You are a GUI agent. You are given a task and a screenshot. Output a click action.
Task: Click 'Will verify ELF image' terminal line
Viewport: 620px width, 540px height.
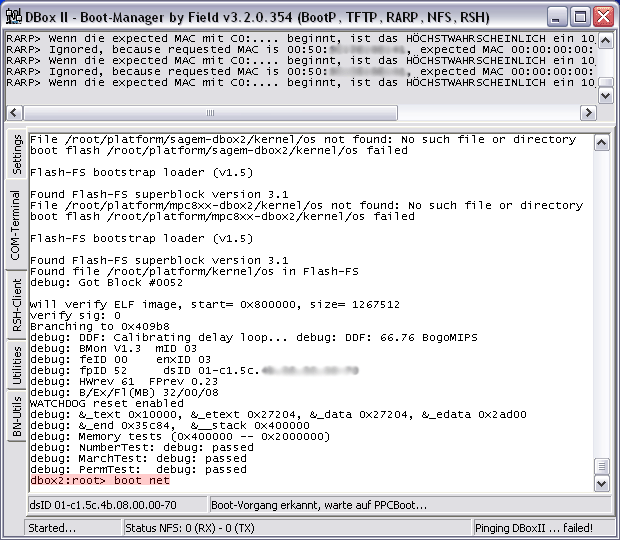[215, 305]
